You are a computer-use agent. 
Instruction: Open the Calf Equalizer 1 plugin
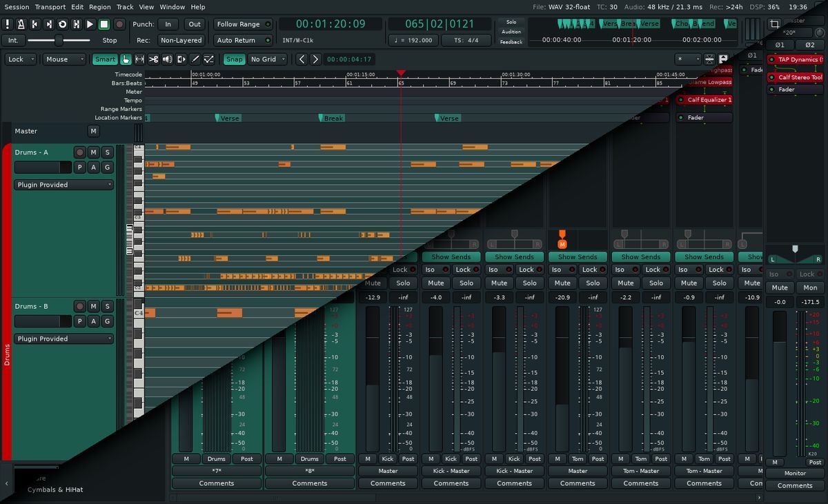(x=704, y=99)
